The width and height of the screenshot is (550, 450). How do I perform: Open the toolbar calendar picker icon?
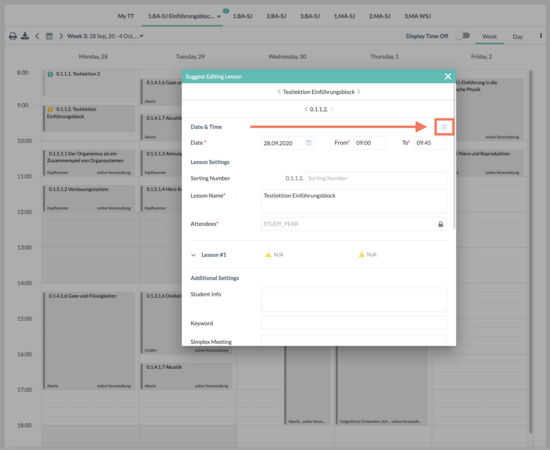pos(49,36)
